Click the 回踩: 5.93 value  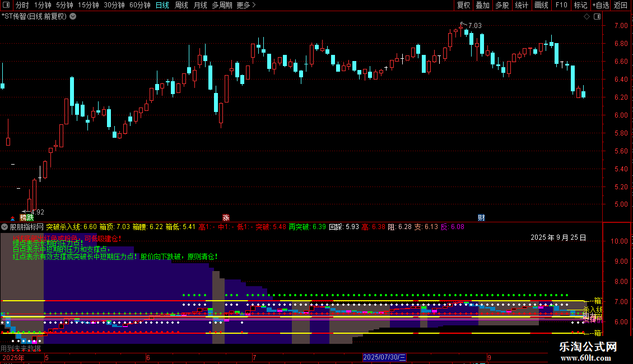click(x=344, y=227)
